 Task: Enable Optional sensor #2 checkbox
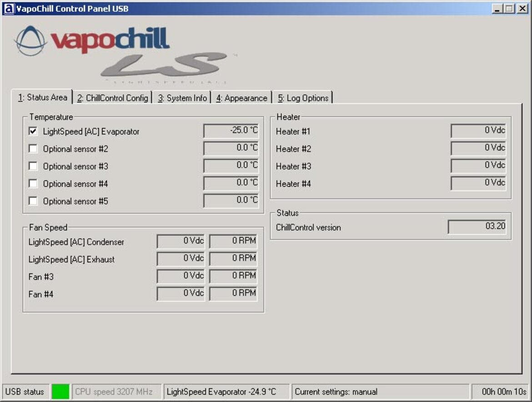(x=33, y=149)
